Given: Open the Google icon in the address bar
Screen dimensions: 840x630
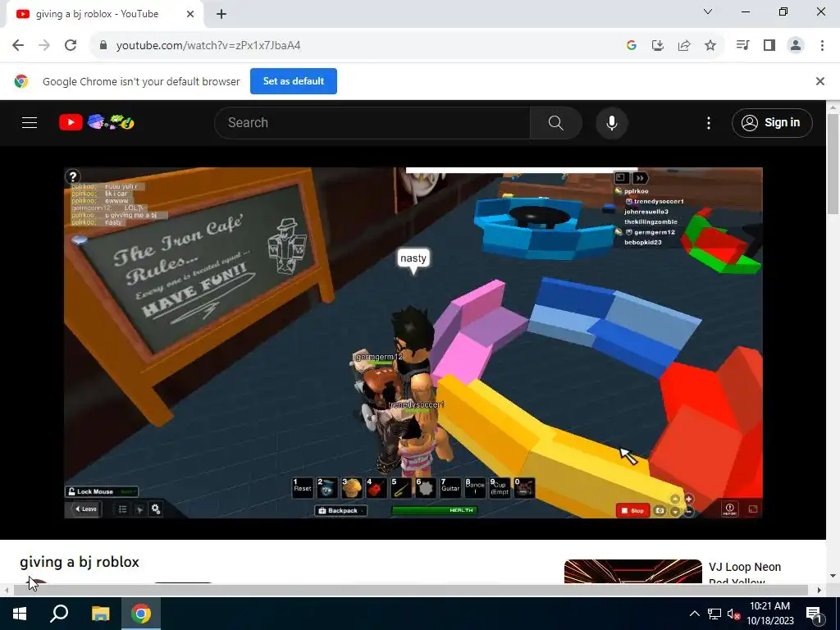Looking at the screenshot, I should pos(631,46).
